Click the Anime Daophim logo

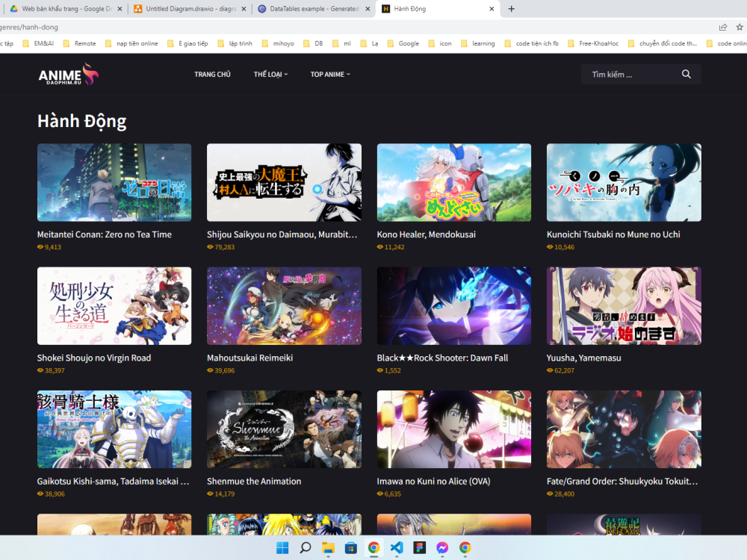[x=69, y=74]
